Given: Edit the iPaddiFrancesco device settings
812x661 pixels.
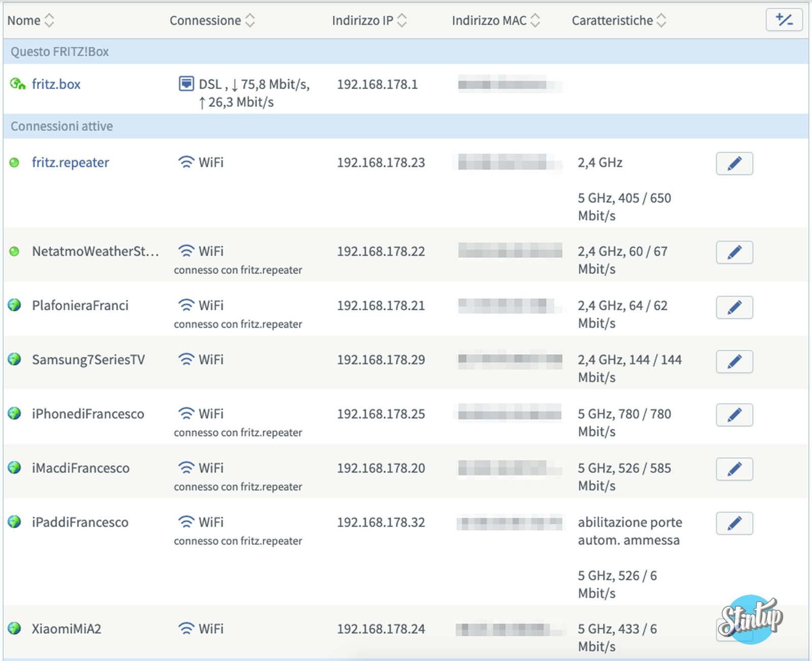Looking at the screenshot, I should pyautogui.click(x=734, y=523).
